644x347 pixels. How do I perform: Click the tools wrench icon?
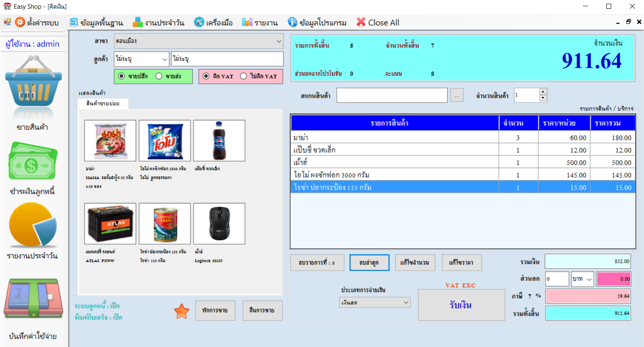point(199,22)
